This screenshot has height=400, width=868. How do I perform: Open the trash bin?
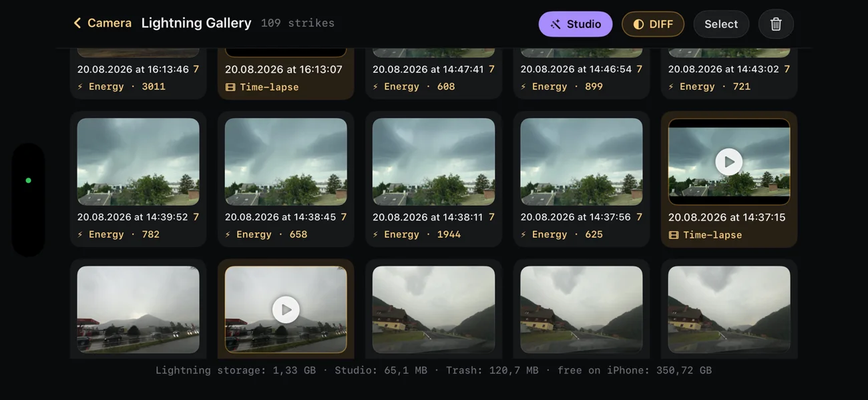776,24
